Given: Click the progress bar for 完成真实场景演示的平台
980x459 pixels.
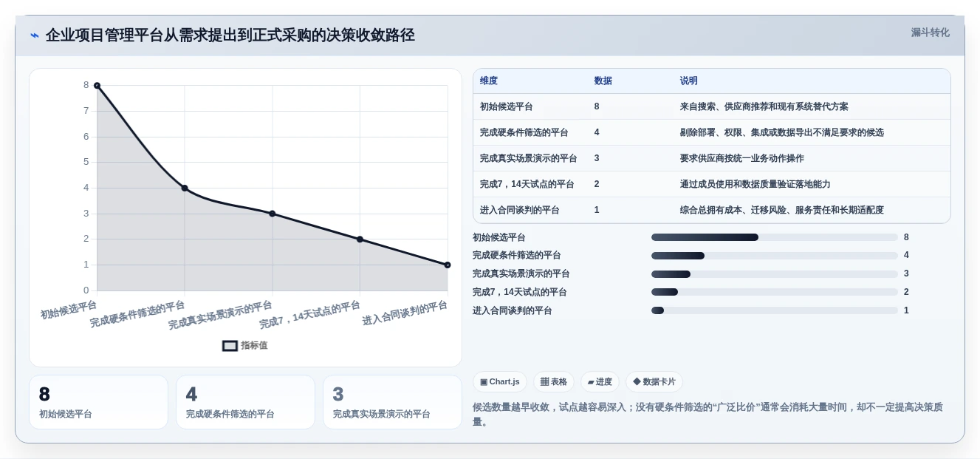Looking at the screenshot, I should coord(775,274).
